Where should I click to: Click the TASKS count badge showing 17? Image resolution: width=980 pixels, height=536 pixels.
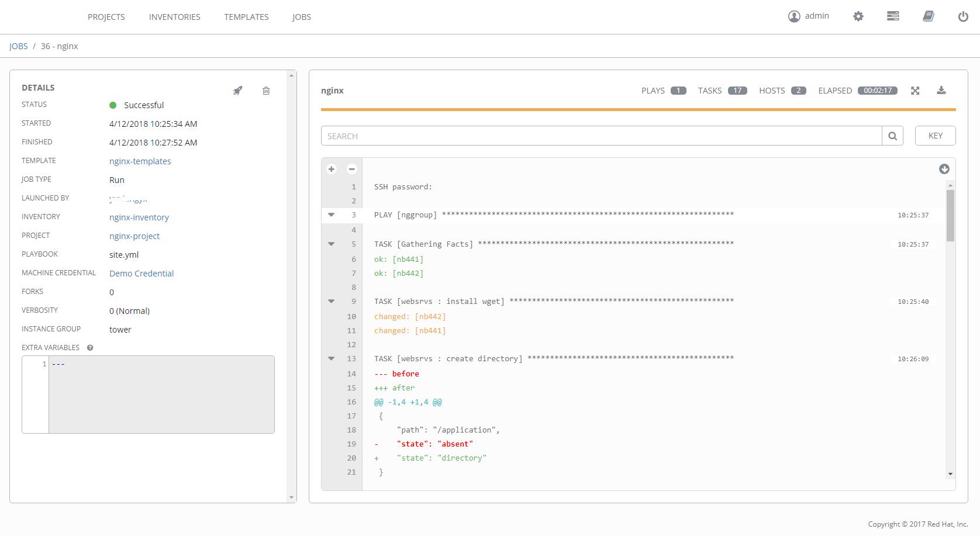click(x=737, y=91)
